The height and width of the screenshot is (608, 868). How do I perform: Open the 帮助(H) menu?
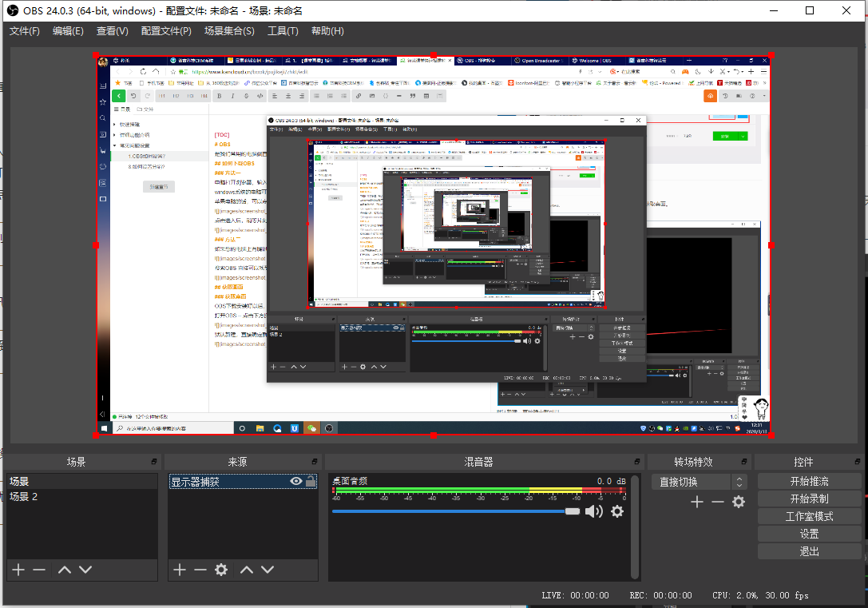pyautogui.click(x=327, y=31)
